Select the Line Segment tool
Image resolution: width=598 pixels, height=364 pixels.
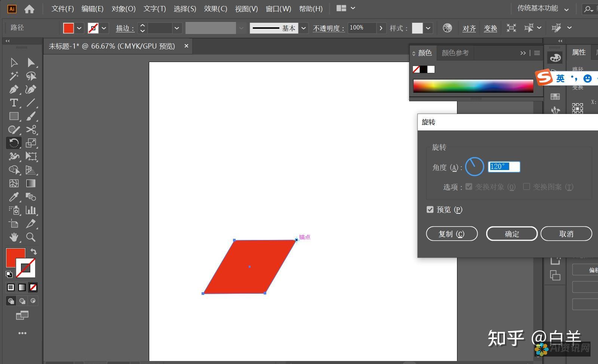[31, 103]
